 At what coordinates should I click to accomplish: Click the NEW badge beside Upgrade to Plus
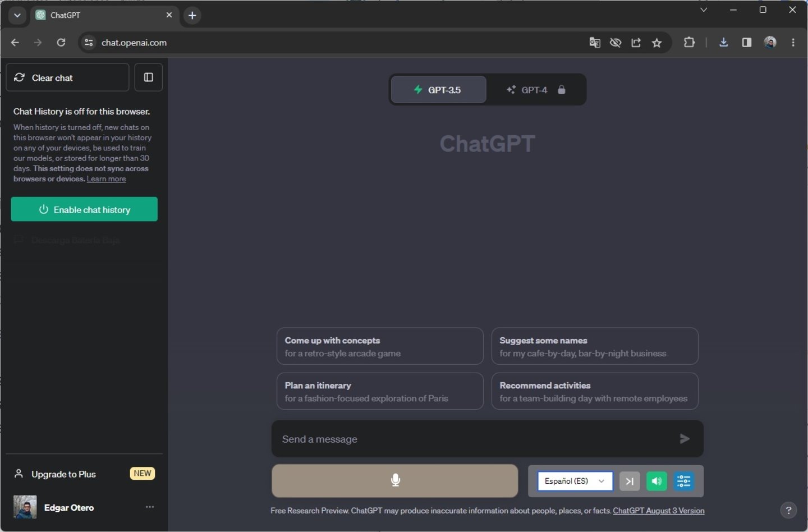[x=143, y=474]
